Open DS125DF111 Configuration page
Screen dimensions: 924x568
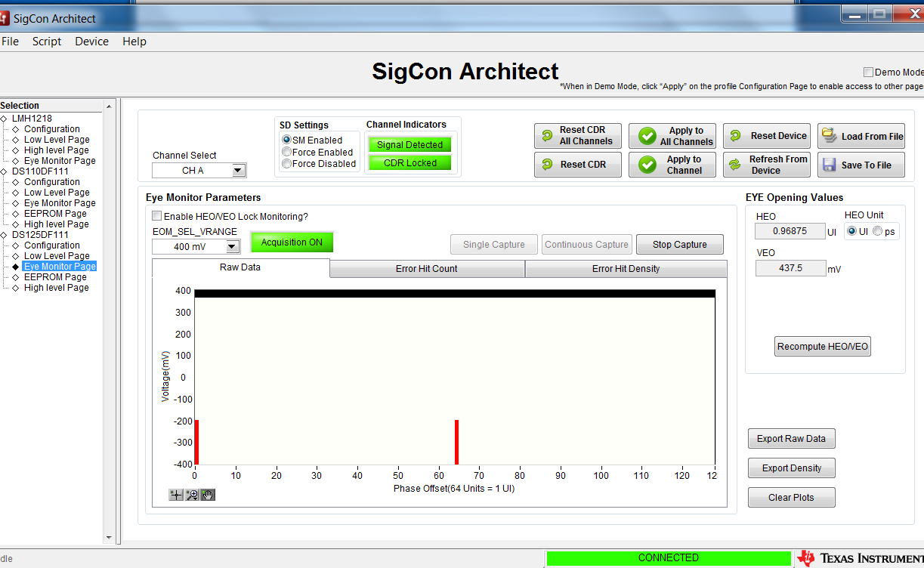pyautogui.click(x=51, y=245)
